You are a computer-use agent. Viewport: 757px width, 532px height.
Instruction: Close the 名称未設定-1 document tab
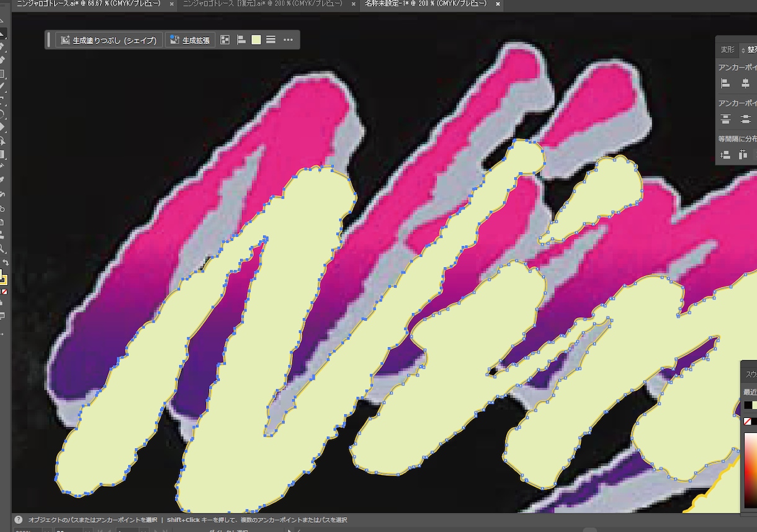pos(498,4)
